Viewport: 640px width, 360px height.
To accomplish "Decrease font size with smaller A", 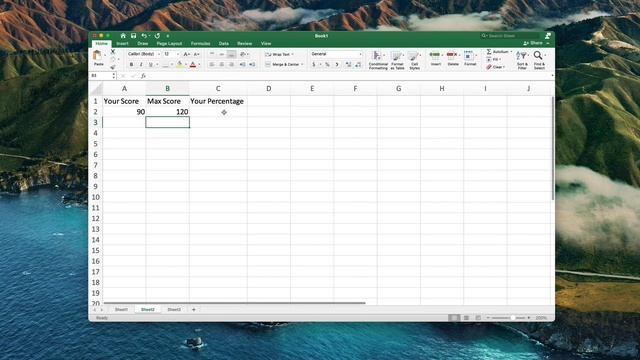I will pyautogui.click(x=196, y=54).
